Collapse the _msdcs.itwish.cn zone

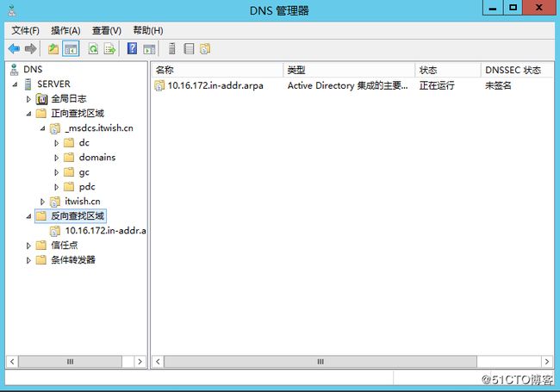tap(42, 128)
